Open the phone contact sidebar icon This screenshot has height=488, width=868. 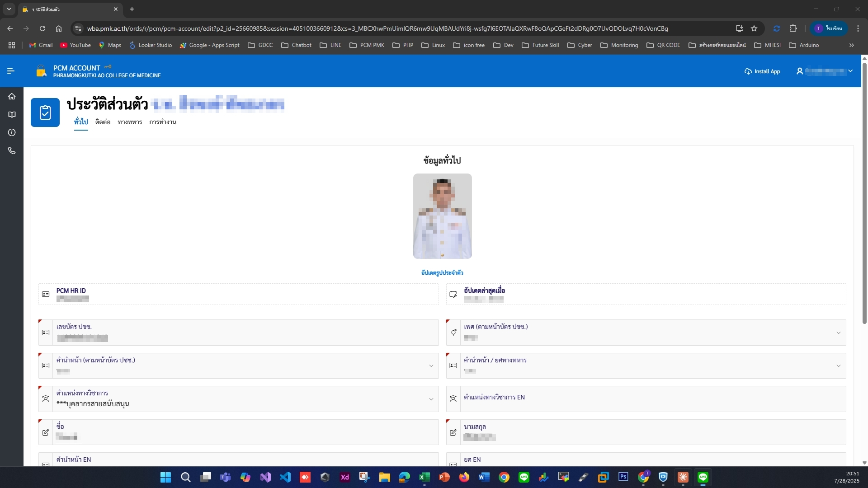[12, 150]
